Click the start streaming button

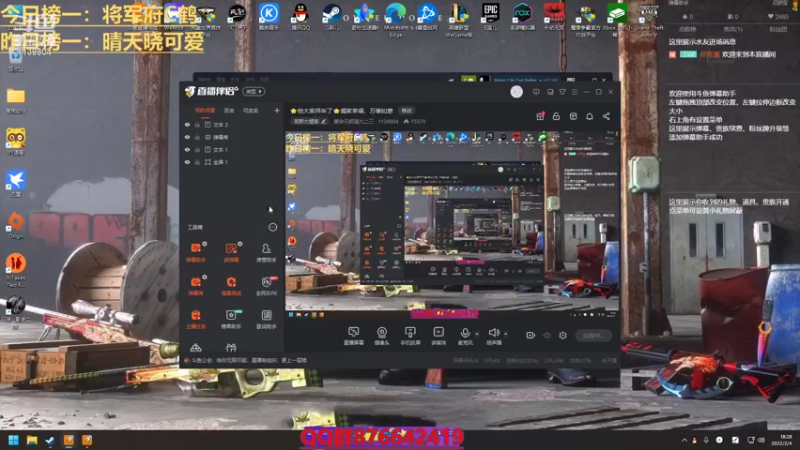click(593, 335)
